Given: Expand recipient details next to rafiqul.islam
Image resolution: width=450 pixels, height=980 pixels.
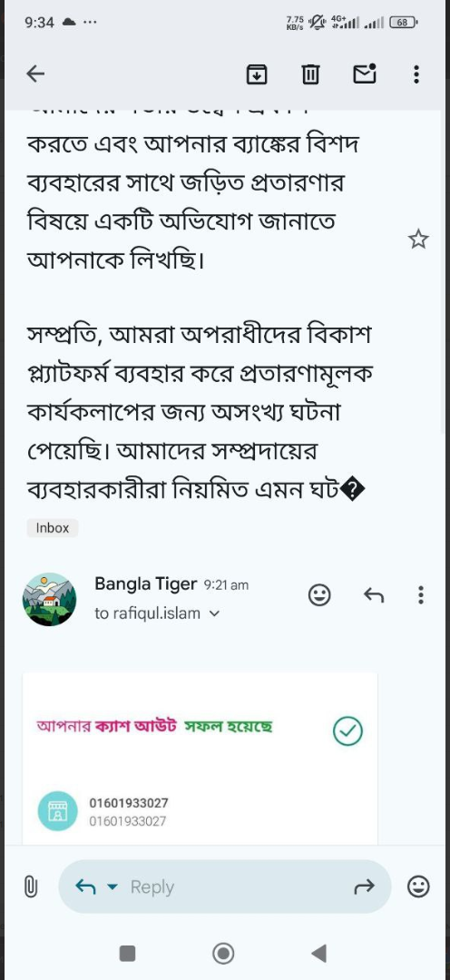Looking at the screenshot, I should (214, 613).
